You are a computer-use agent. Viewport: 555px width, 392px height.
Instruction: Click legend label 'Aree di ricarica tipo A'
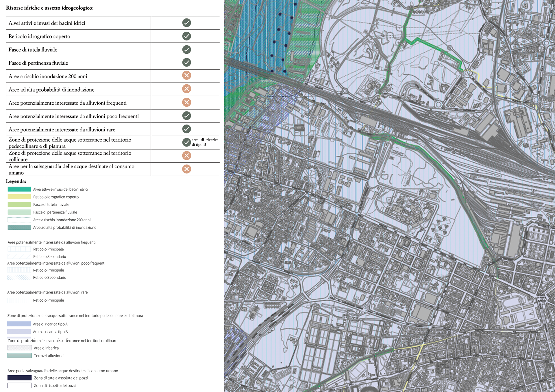[50, 324]
